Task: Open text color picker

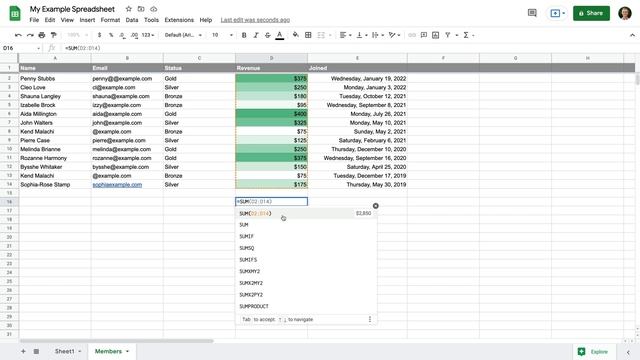Action: point(280,35)
